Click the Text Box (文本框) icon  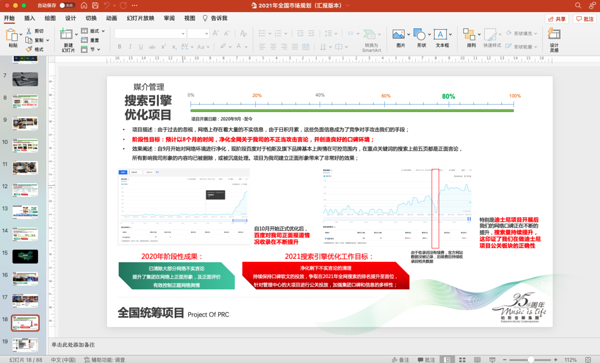point(440,34)
